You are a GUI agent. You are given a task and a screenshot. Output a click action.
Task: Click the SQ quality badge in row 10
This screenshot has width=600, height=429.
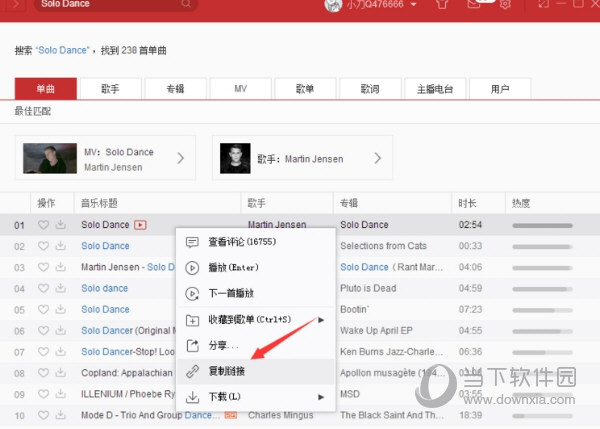tap(231, 415)
